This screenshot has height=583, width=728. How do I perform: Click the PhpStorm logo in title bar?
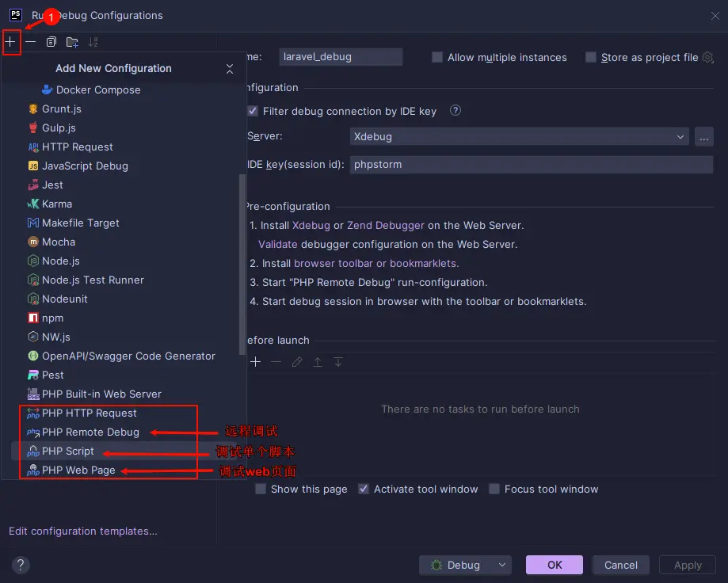point(15,15)
